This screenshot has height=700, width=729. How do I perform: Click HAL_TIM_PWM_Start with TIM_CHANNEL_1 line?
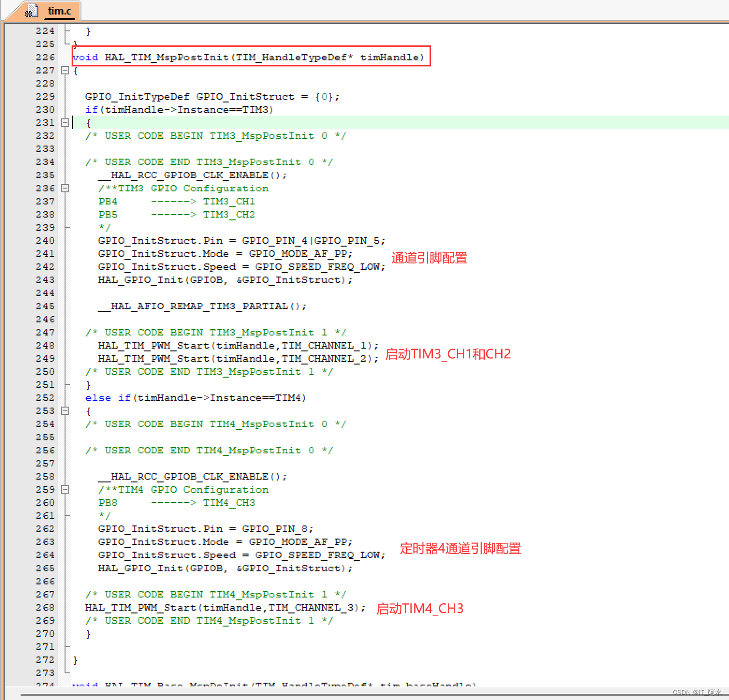point(238,345)
